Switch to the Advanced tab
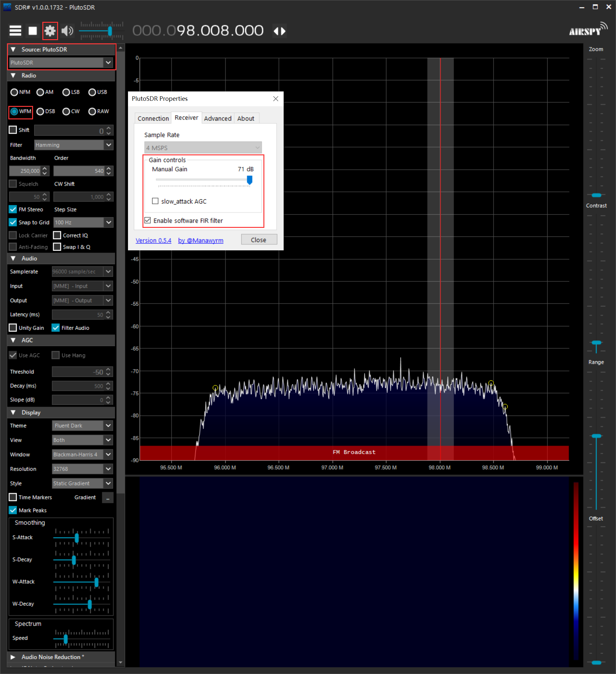 tap(218, 118)
